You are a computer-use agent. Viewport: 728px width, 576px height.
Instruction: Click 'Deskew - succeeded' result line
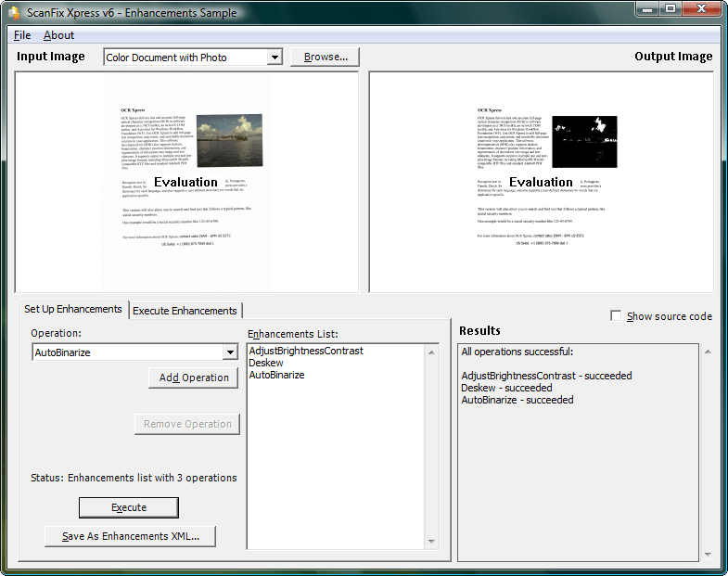pos(506,388)
